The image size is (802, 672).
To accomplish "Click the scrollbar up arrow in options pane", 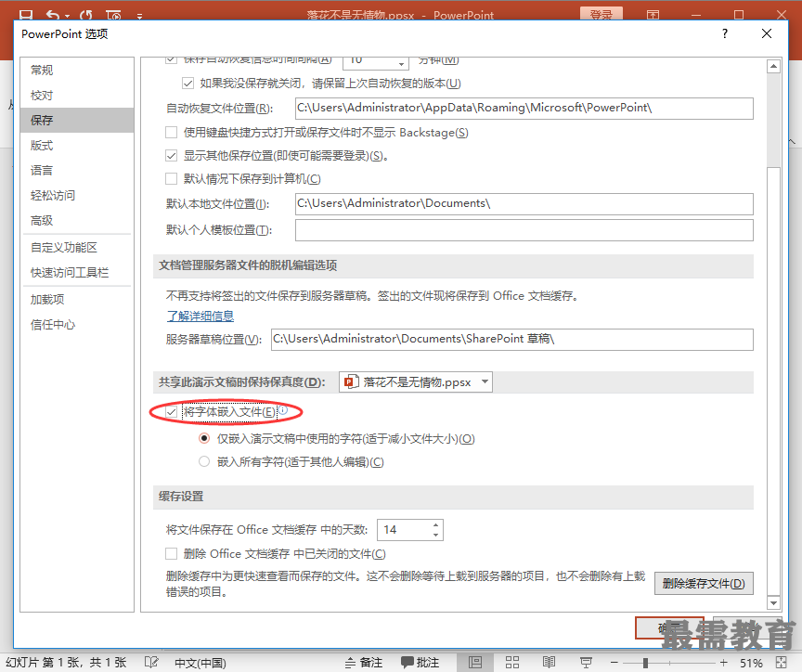I will pyautogui.click(x=773, y=66).
